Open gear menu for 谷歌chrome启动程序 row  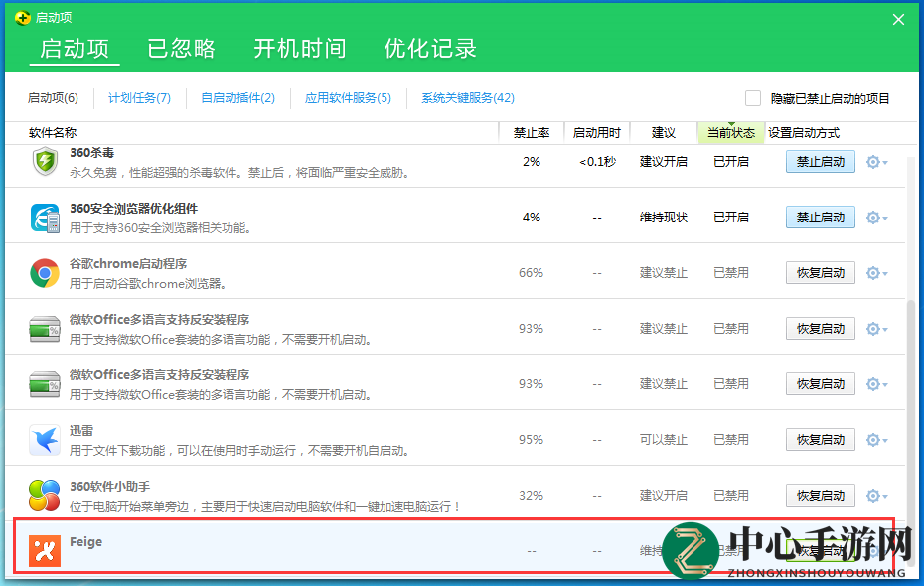[x=876, y=273]
